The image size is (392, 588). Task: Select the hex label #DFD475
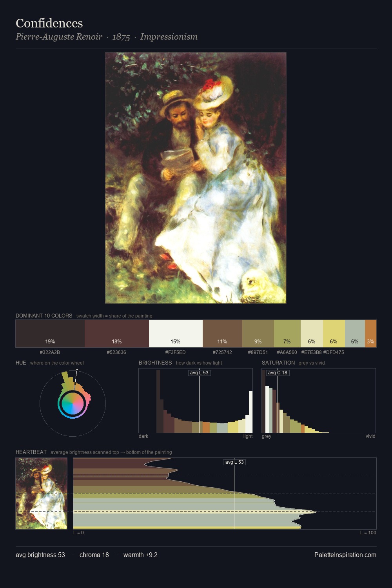coord(334,352)
